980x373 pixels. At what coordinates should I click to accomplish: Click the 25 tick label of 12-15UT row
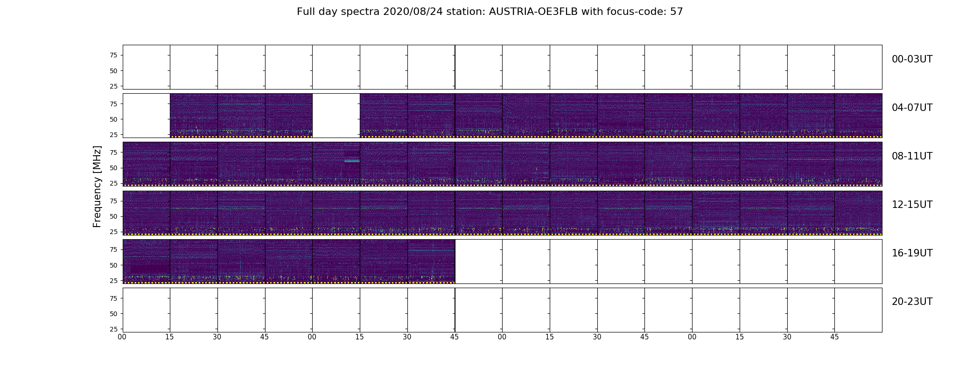[x=113, y=232]
